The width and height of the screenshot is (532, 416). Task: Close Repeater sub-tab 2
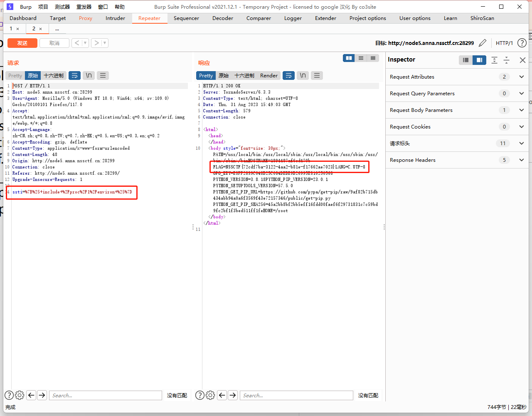click(x=40, y=29)
